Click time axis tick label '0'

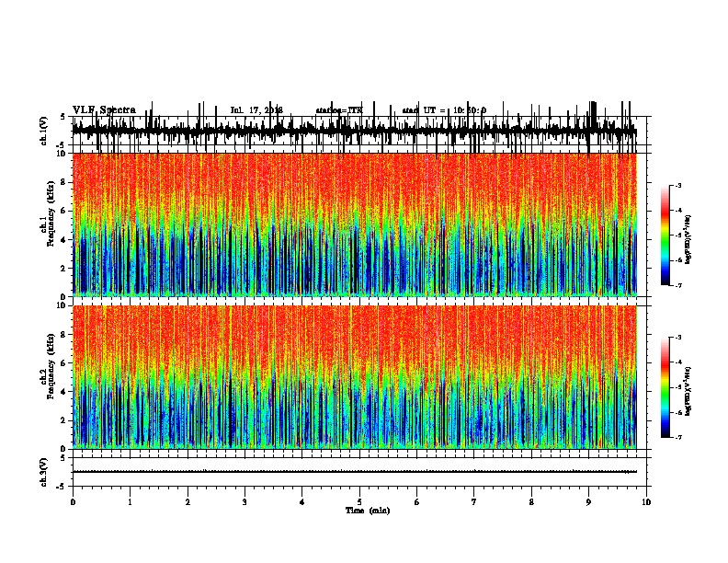pyautogui.click(x=73, y=501)
